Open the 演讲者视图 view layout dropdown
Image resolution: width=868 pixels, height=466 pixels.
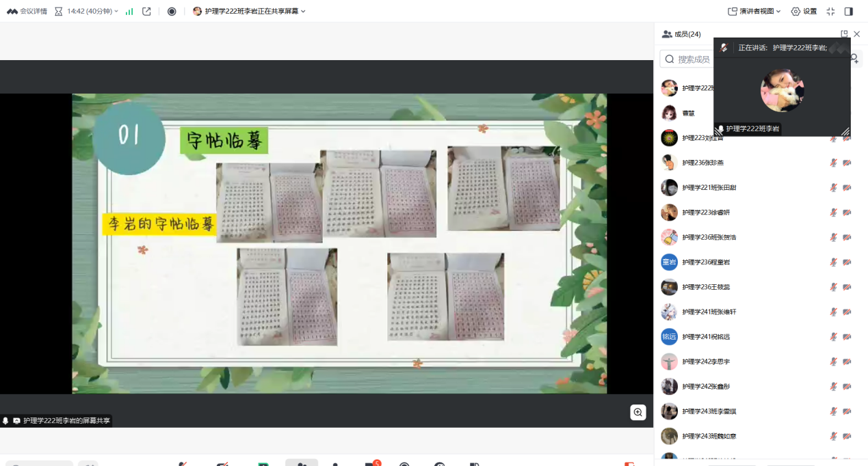point(754,11)
